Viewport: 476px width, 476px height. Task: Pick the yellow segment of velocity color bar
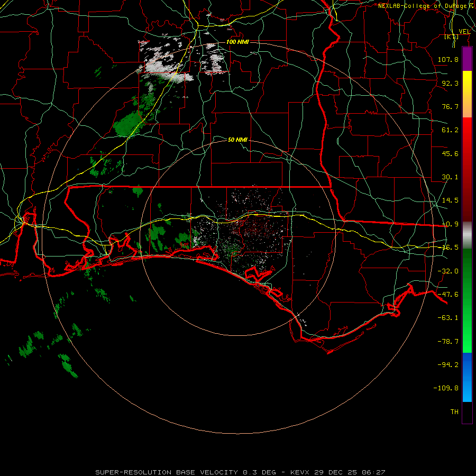[x=467, y=82]
